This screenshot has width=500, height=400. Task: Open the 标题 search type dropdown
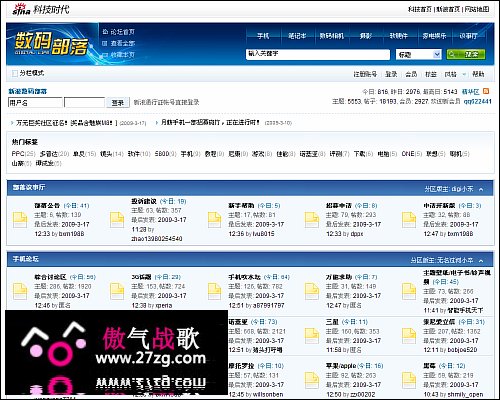[419, 54]
